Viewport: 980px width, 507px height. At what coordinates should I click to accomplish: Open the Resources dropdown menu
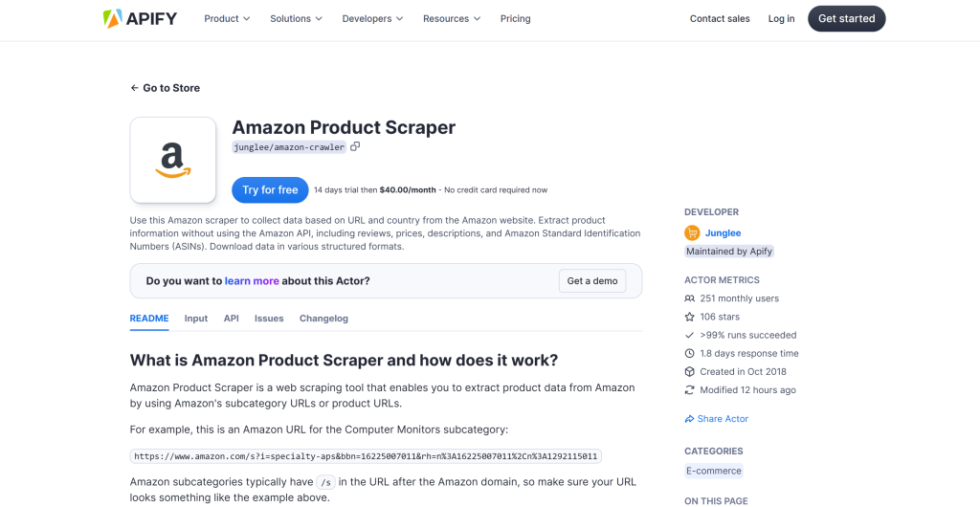[452, 18]
